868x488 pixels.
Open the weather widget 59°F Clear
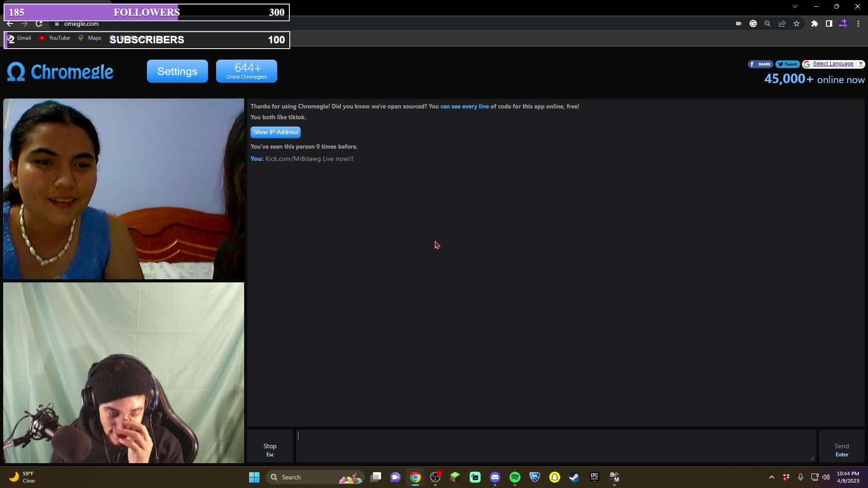point(23,477)
